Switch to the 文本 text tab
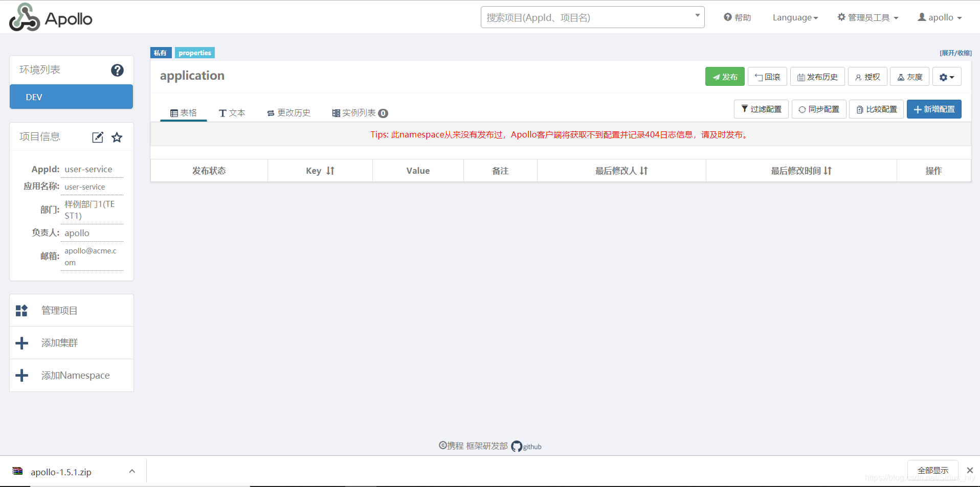 click(x=232, y=113)
